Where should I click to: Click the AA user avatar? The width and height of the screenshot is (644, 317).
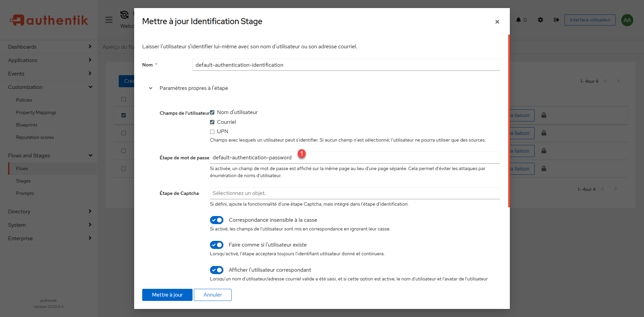pyautogui.click(x=627, y=20)
